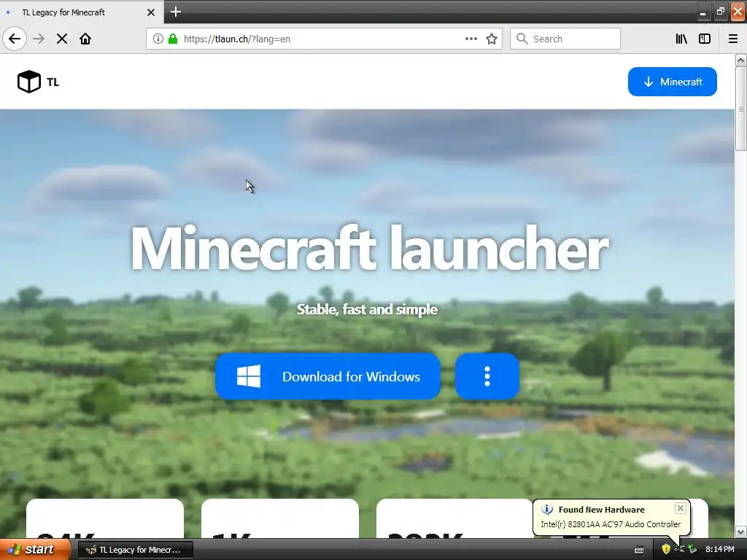Toggle the sidebar view icon

(x=705, y=39)
